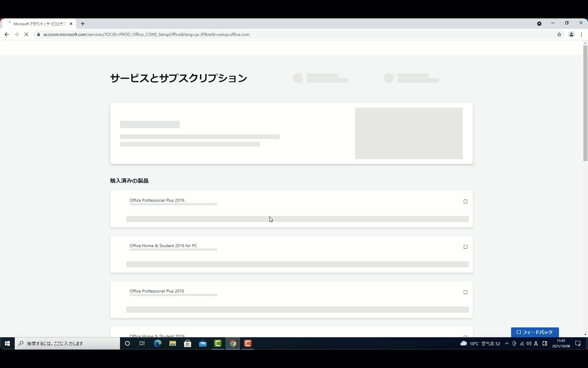Click the taskbar search box
Viewport: 588px width, 368px height.
(67, 343)
